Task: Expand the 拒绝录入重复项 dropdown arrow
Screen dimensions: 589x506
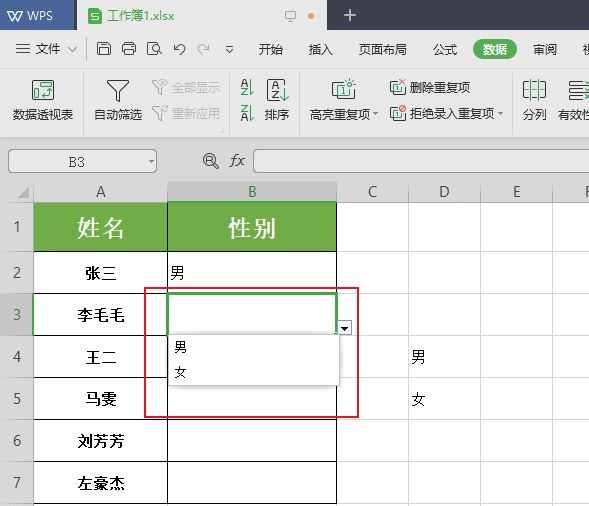Action: (500, 113)
